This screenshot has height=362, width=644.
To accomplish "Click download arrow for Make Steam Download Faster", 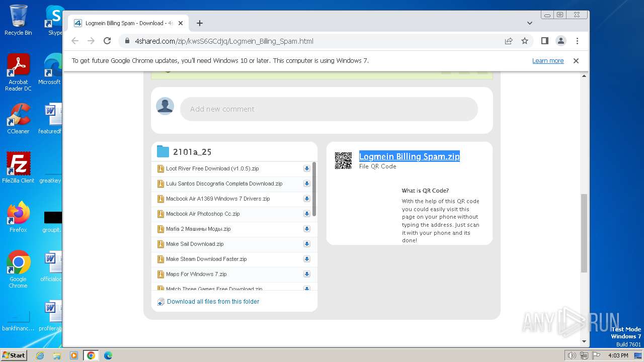I will pyautogui.click(x=306, y=259).
